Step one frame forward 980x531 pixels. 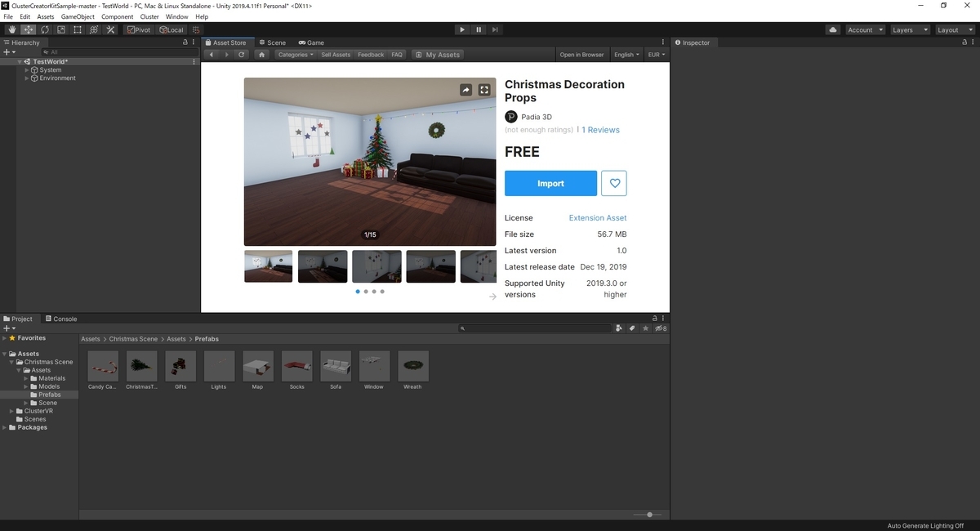pyautogui.click(x=495, y=29)
